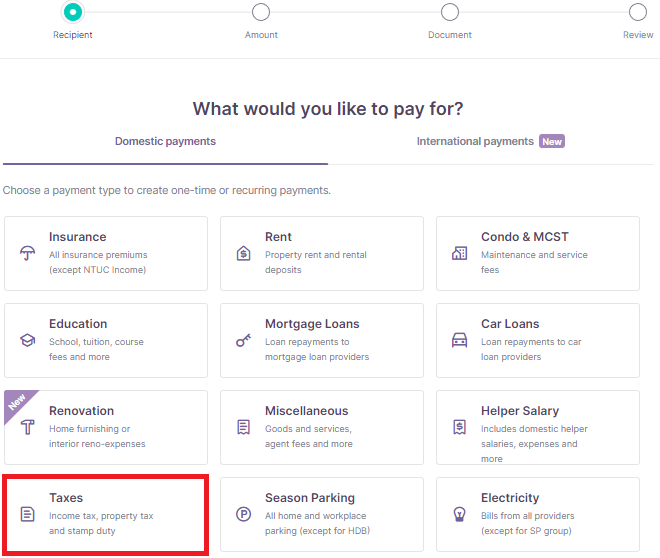Click the hammer icon for Renovation
660x558 pixels.
click(x=28, y=427)
